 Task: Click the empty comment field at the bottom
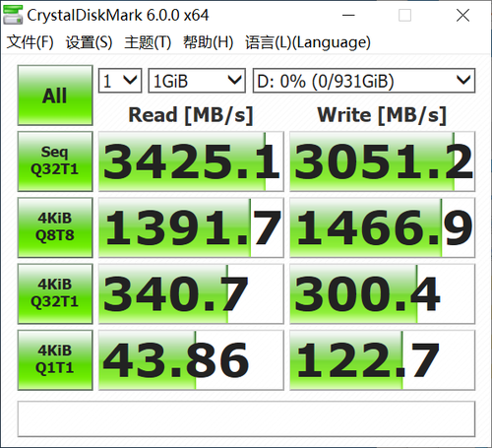click(x=246, y=418)
